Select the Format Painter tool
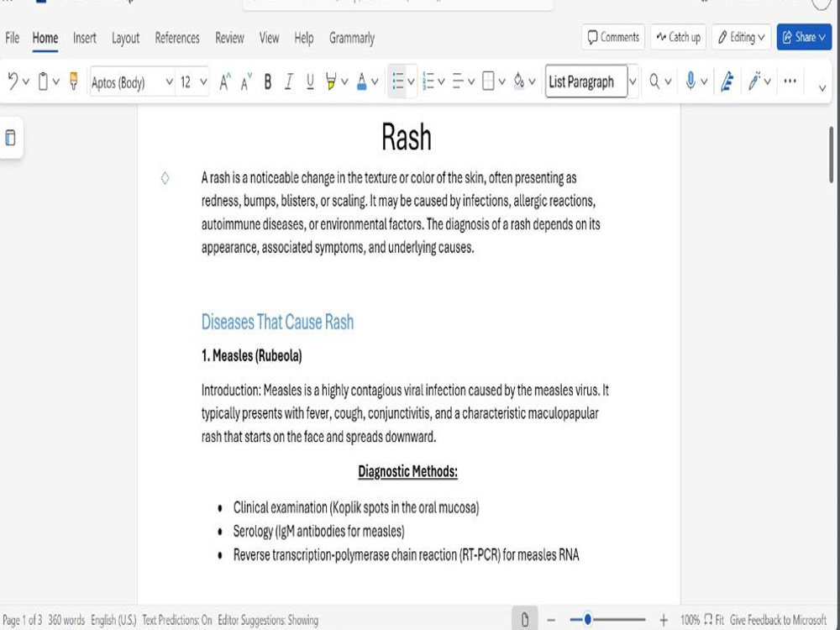The width and height of the screenshot is (840, 630). pyautogui.click(x=73, y=81)
